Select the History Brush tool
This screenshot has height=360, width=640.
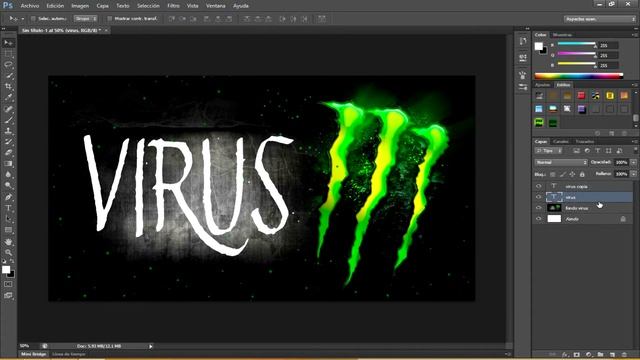[x=8, y=142]
